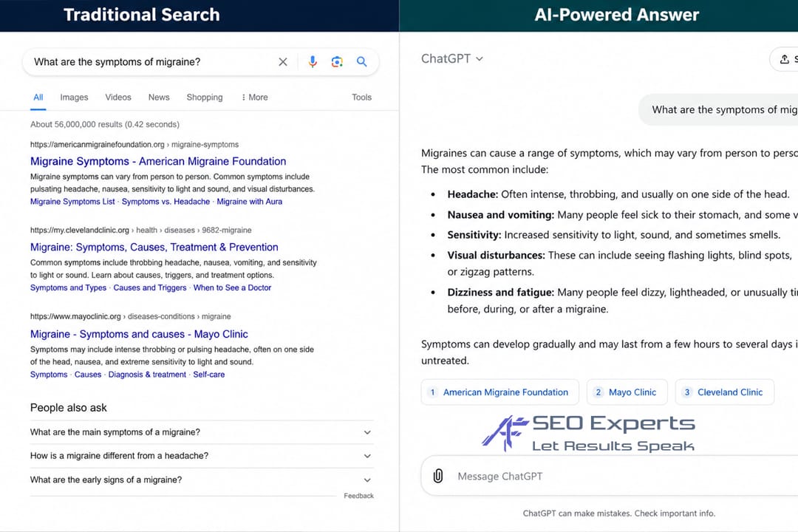Open the ChatGPT model dropdown
The height and width of the screenshot is (532, 798).
tap(452, 58)
